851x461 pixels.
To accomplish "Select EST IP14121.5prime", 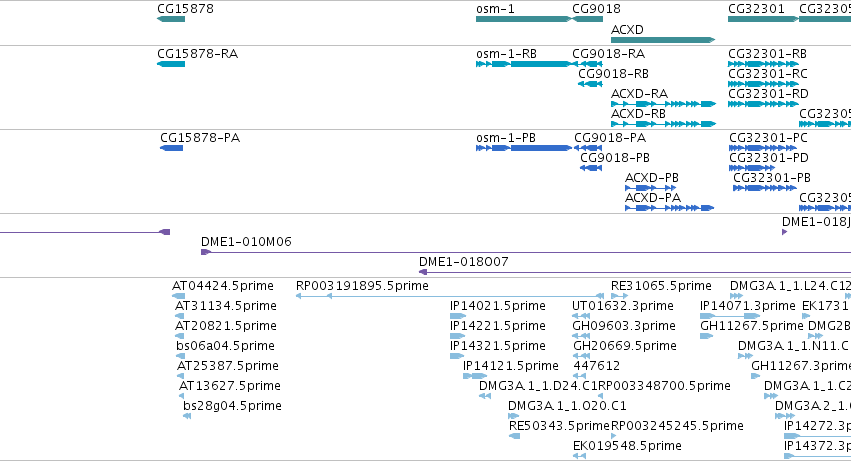I will pyautogui.click(x=475, y=376).
